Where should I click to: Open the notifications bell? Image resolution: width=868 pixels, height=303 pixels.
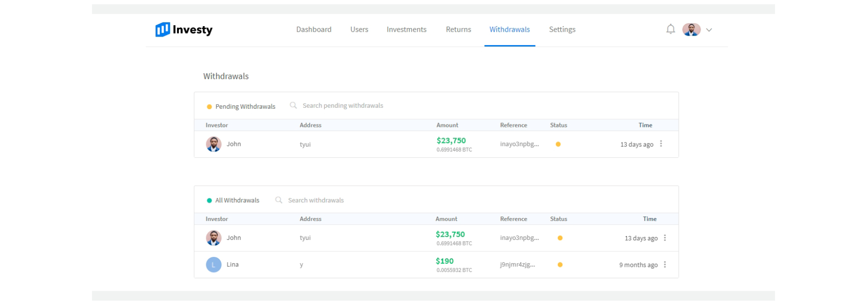point(670,29)
